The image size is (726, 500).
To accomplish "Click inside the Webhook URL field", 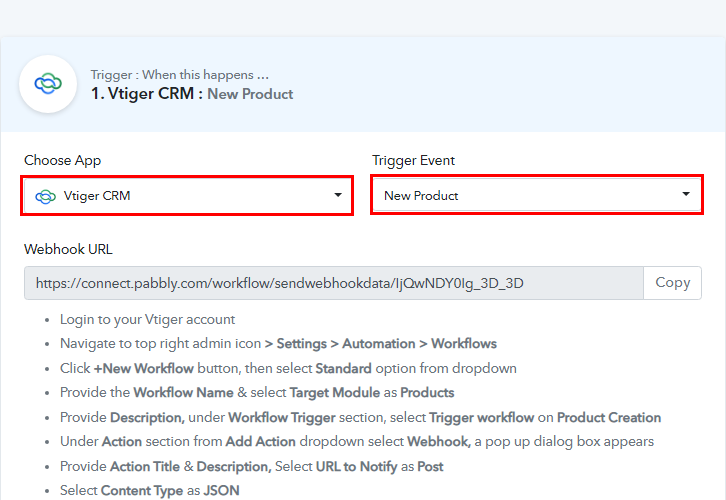I will [334, 283].
